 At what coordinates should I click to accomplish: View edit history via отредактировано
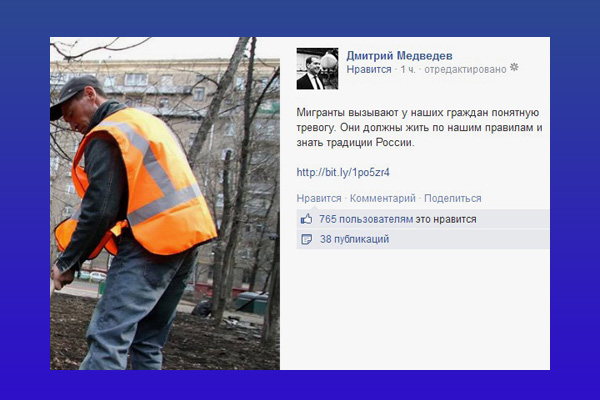pos(465,69)
